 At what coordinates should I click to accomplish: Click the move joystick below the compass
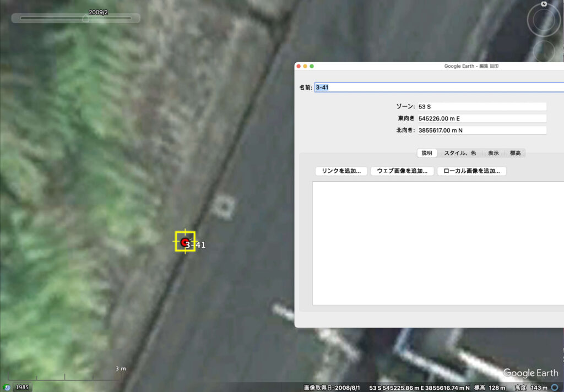click(x=544, y=50)
